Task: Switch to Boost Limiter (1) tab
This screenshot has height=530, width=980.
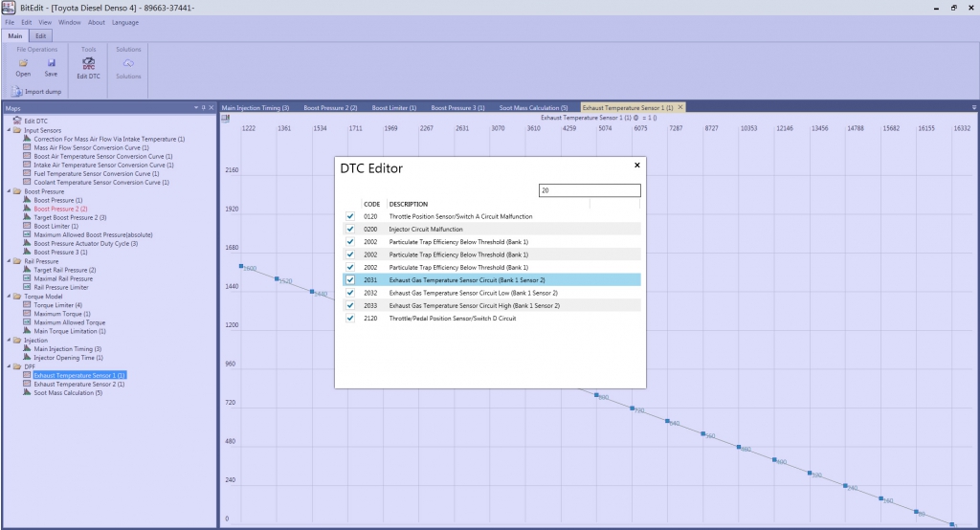Action: click(393, 107)
